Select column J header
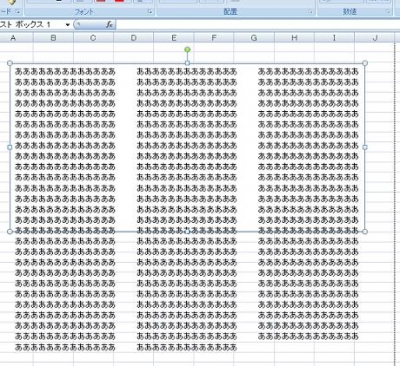 (x=375, y=38)
